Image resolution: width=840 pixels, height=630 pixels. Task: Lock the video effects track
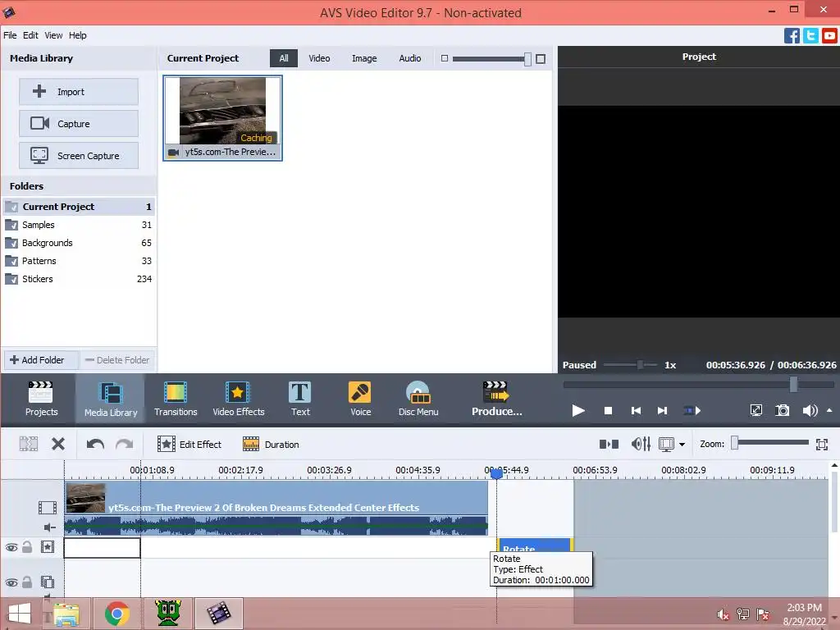coord(27,547)
